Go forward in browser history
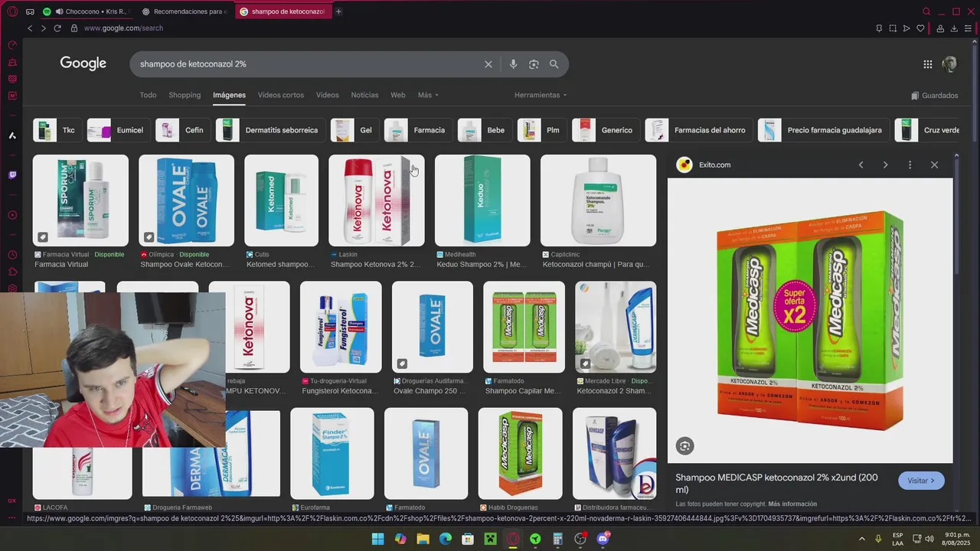 [43, 28]
